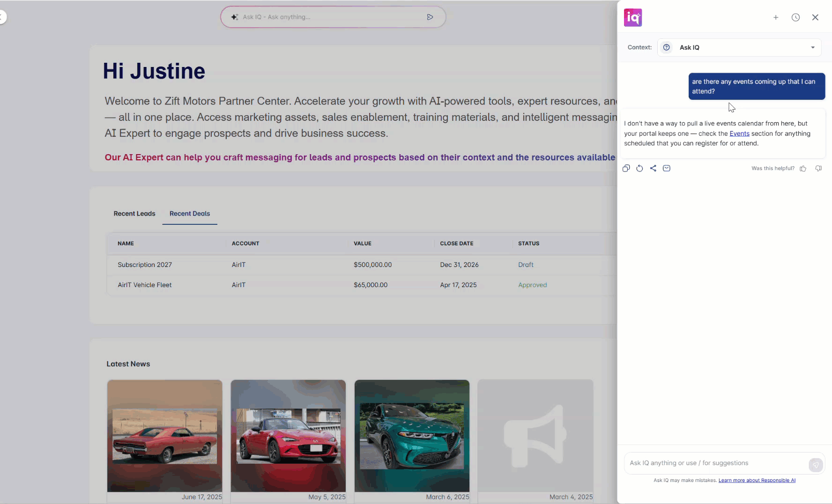Switch to Recent Leads tab
Screen dimensions: 832x504
click(134, 214)
